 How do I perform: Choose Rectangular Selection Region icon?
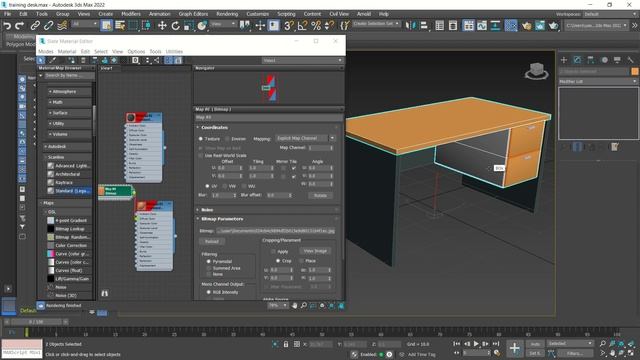[133, 26]
